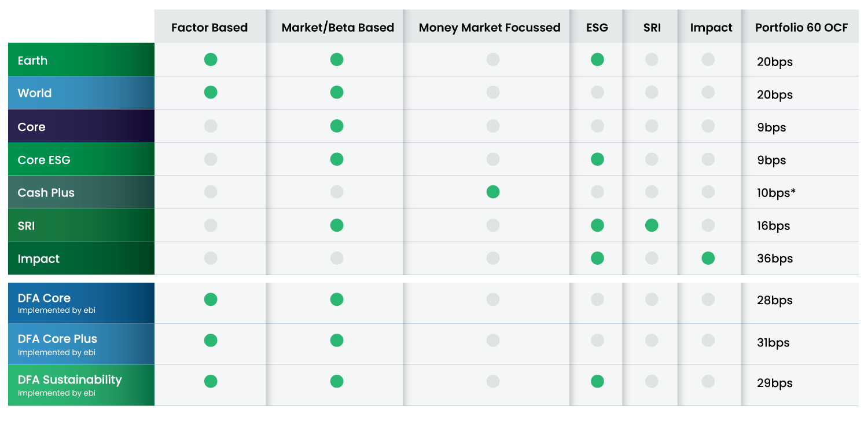The width and height of the screenshot is (868, 424).
Task: Click the Market/Beta Based dot for Core
Action: coord(336,126)
